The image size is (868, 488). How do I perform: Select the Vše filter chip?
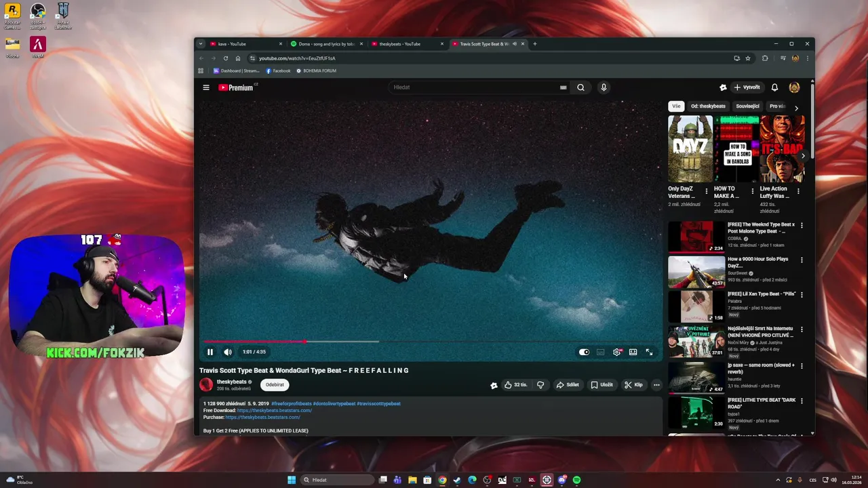676,106
